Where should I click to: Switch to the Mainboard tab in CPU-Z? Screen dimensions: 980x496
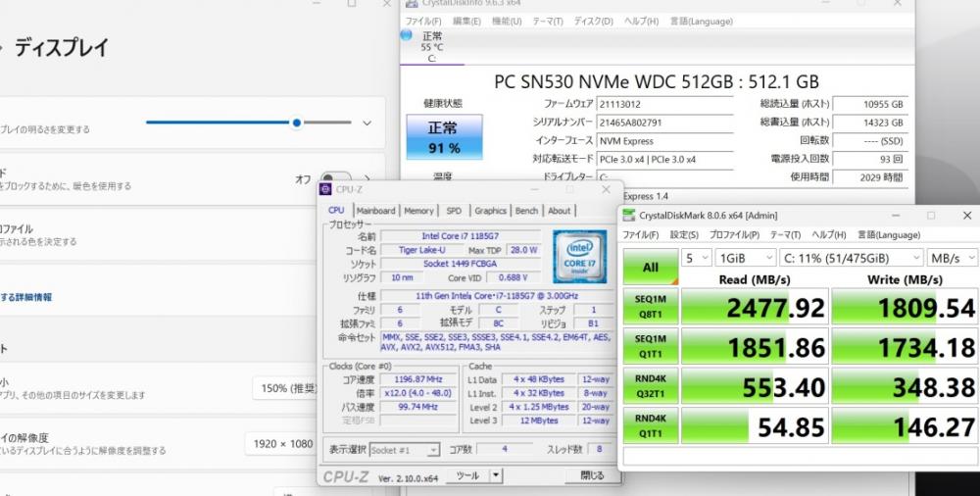point(376,211)
